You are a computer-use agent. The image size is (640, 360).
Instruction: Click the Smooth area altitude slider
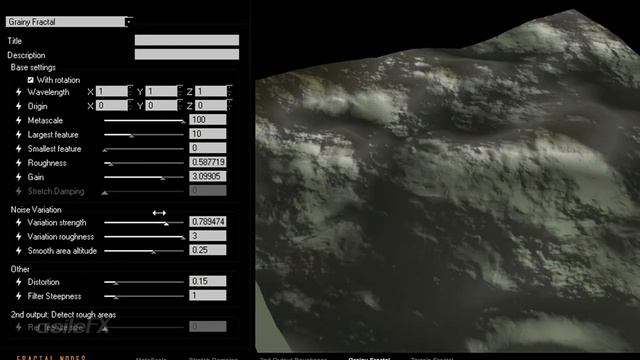pos(144,251)
